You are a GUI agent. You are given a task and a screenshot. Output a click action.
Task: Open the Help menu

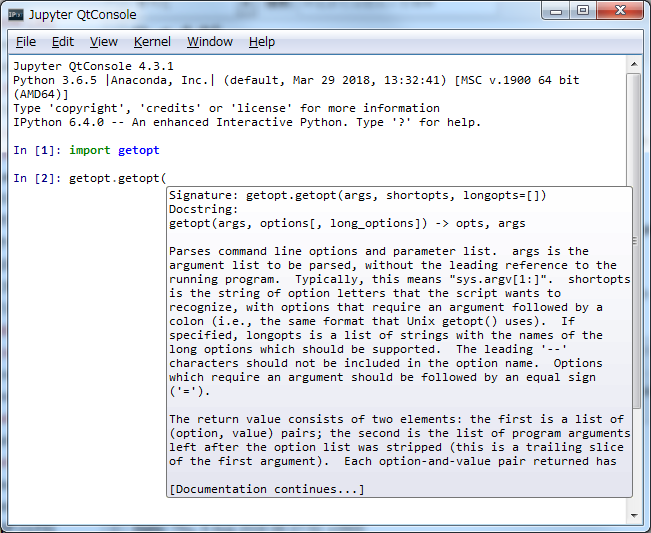262,42
